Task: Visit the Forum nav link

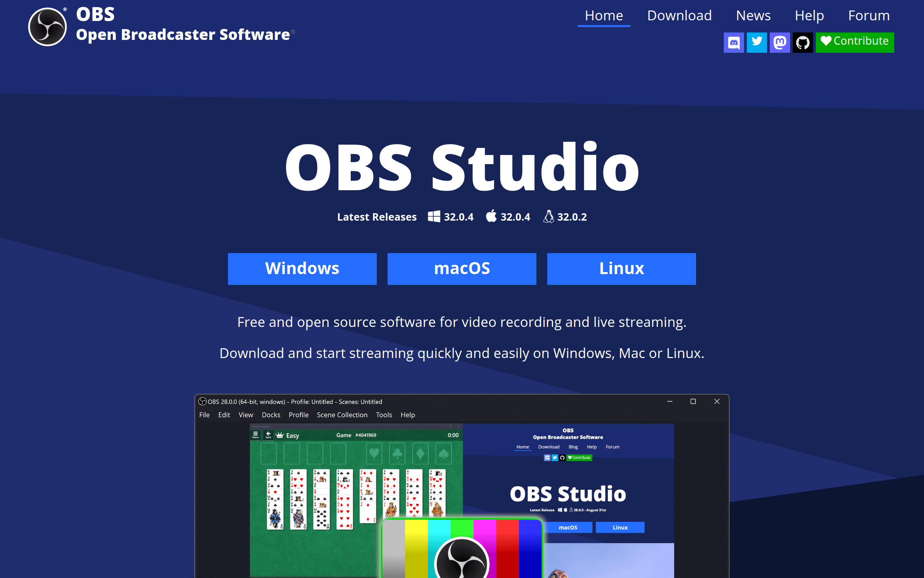Action: [869, 16]
